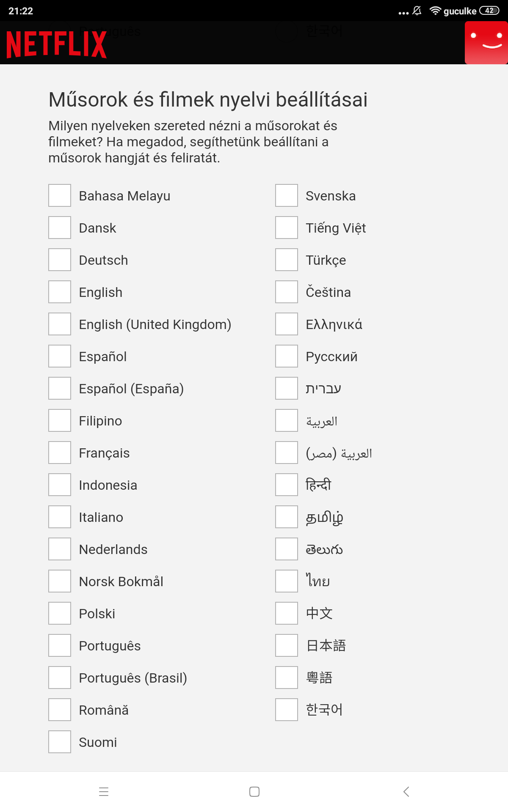Select the Português (Brasil) checkbox
Screen dimensions: 508x812
[x=60, y=678]
